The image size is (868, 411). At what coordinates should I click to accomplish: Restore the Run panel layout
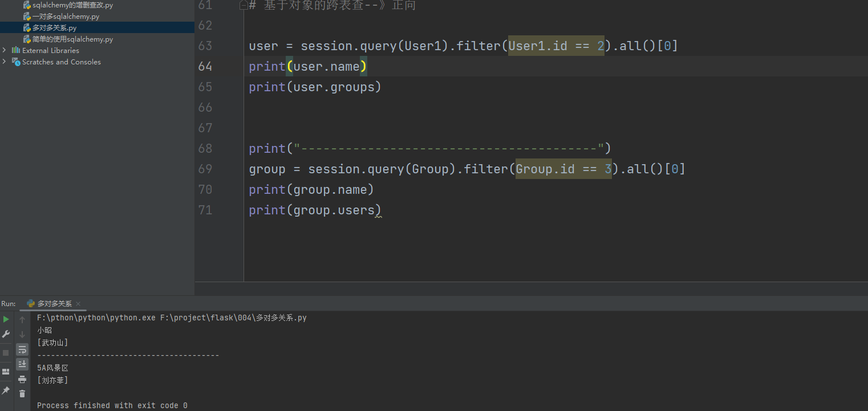click(6, 372)
